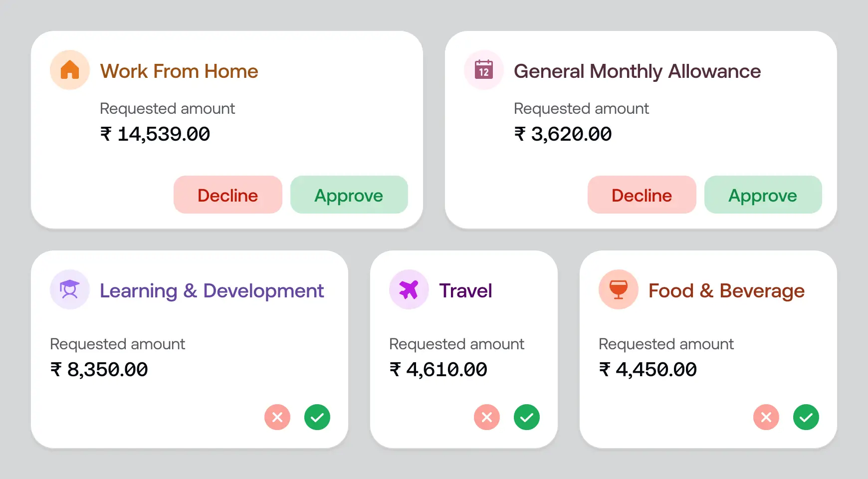Click the Travel amount ₹ 4,610.00
Screen dimensions: 868x479
coord(438,370)
